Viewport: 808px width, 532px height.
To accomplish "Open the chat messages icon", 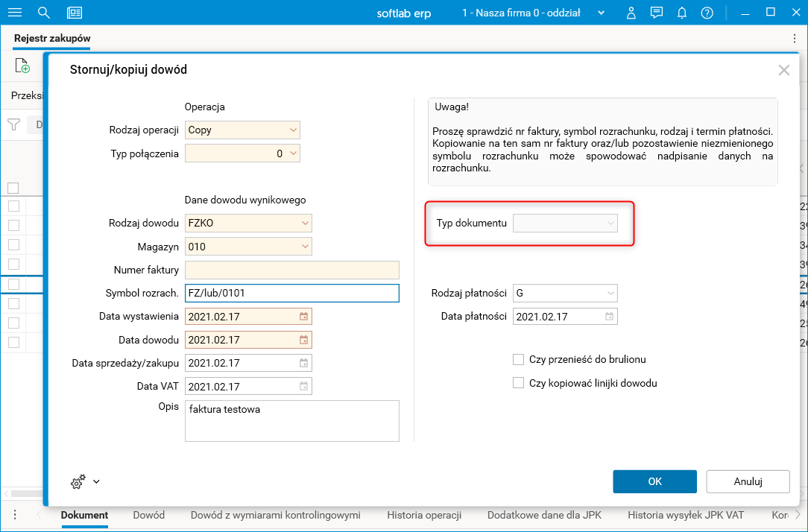I will coord(657,13).
